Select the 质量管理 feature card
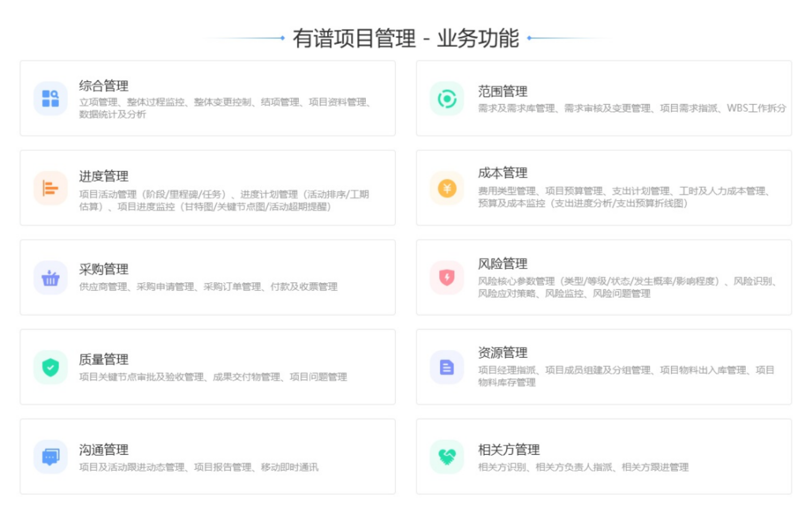The width and height of the screenshot is (812, 514). pos(208,366)
